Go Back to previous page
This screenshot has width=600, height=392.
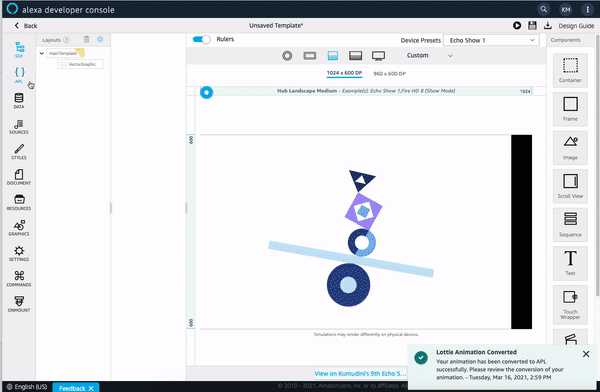coord(26,26)
